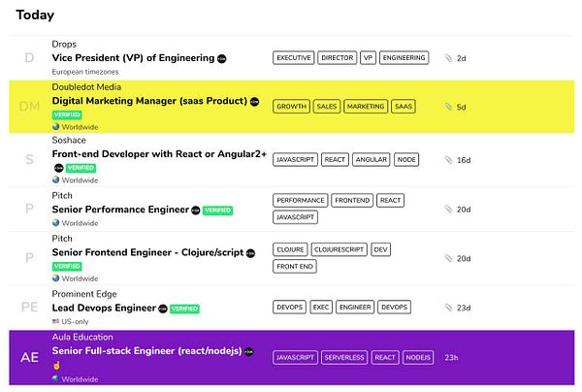Click the Verified badge beside Lead Devops Engineer

pos(184,309)
